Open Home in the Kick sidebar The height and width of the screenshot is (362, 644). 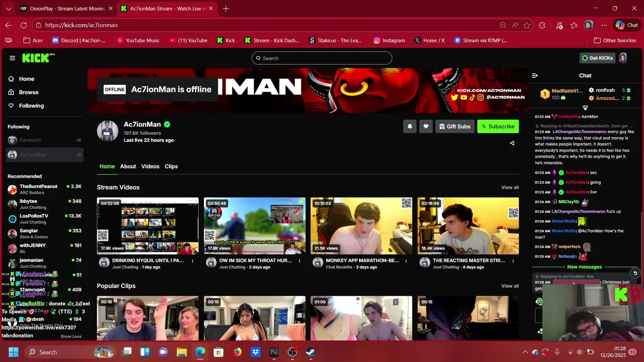click(x=27, y=79)
